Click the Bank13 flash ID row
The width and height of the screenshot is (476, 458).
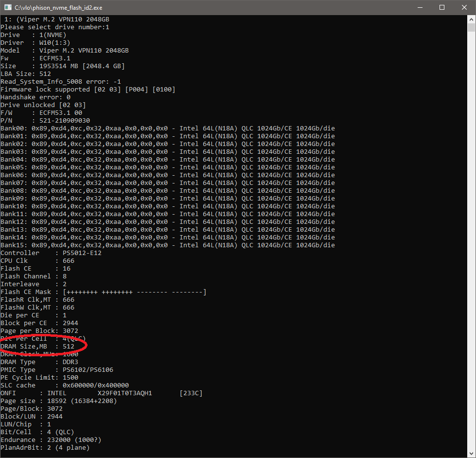[168, 229]
